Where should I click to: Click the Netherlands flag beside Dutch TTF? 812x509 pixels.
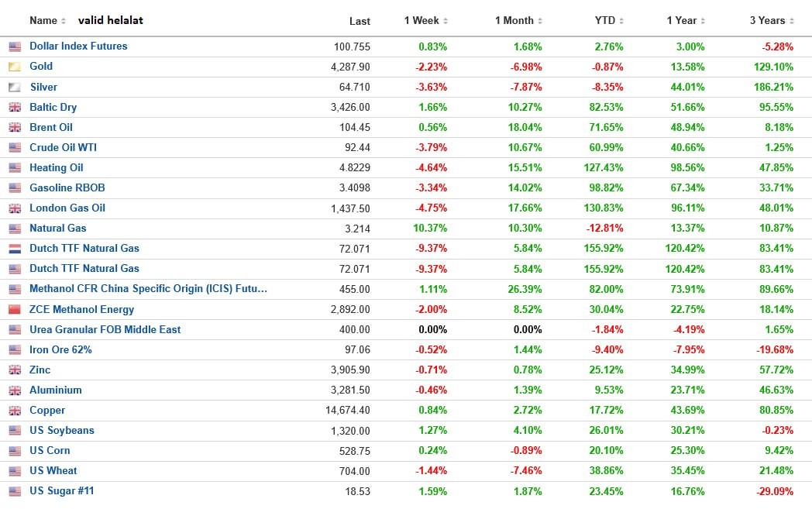coord(15,249)
